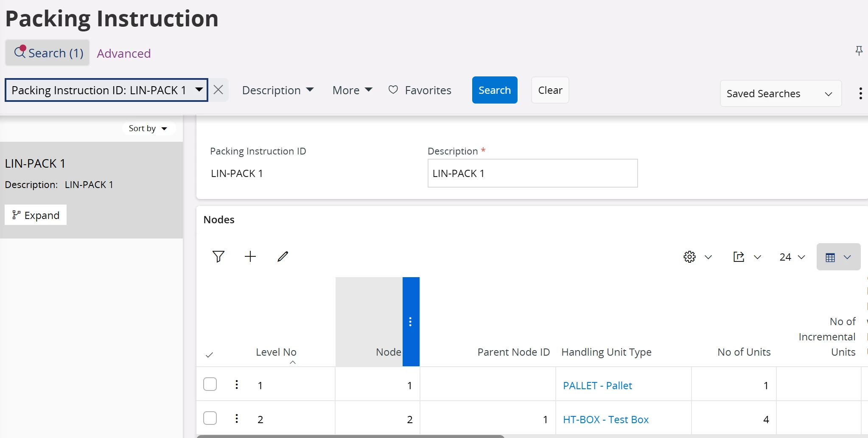The height and width of the screenshot is (438, 868).
Task: Click the Description input field
Action: (x=532, y=173)
